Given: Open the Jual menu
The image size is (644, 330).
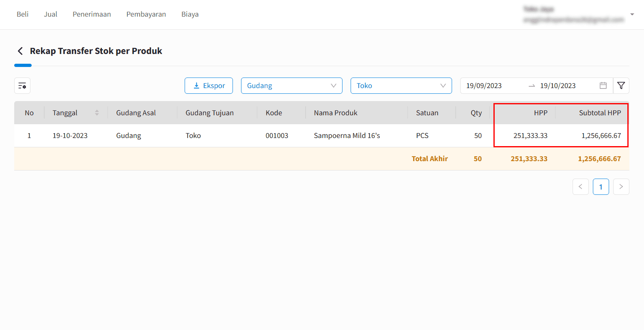Looking at the screenshot, I should (x=51, y=14).
